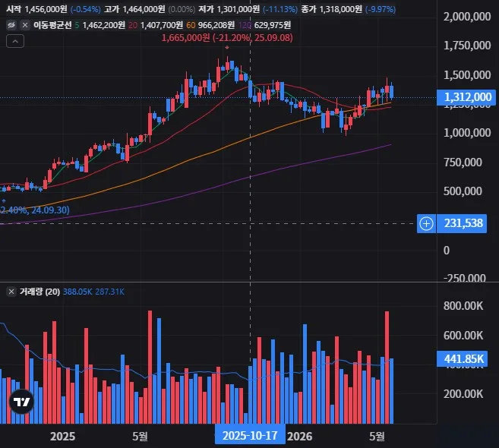Click the 5-period moving average value 1,462,200원

[104, 25]
